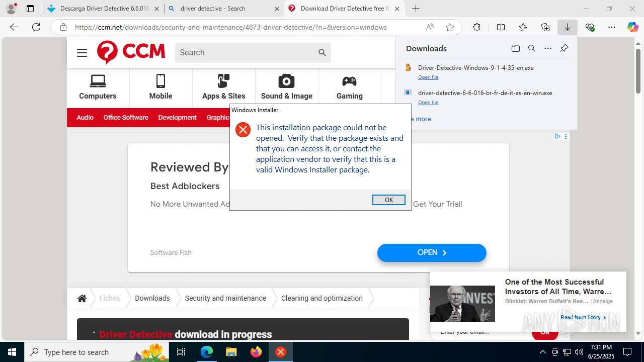Click Downloads toolbar icon

point(567,27)
